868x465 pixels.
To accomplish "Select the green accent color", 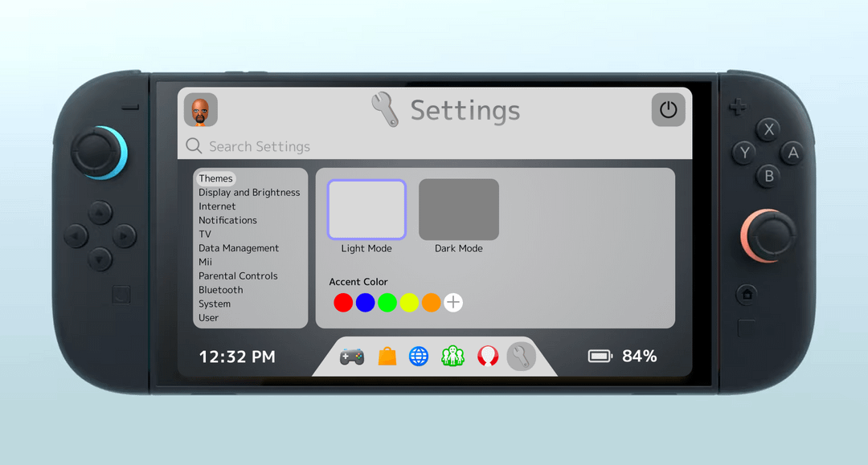I will click(x=387, y=303).
